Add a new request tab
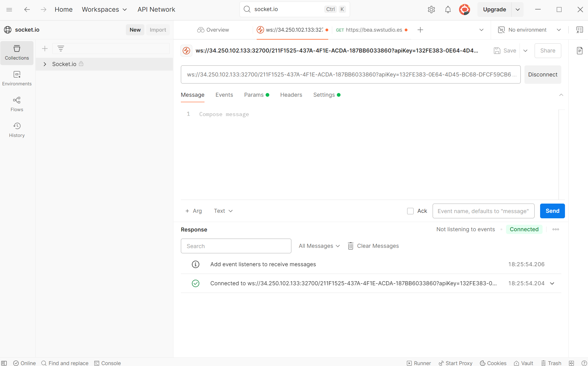This screenshot has height=366, width=588. (420, 30)
